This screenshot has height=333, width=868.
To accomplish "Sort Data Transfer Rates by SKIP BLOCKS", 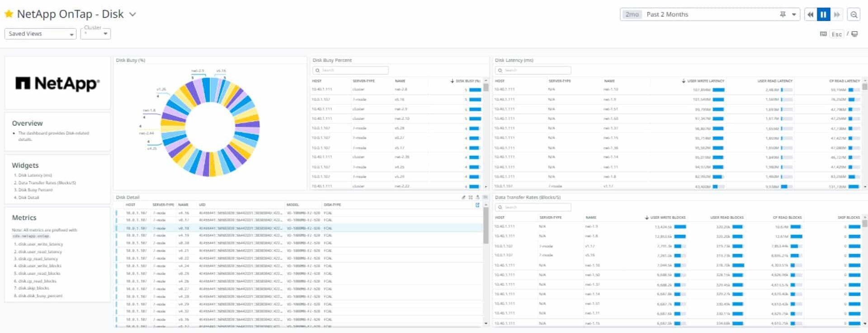I will [849, 218].
